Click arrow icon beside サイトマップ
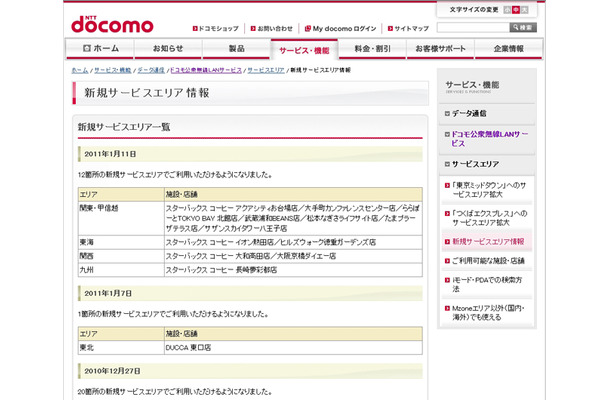Viewport: 610px width, 400px height. pyautogui.click(x=390, y=28)
